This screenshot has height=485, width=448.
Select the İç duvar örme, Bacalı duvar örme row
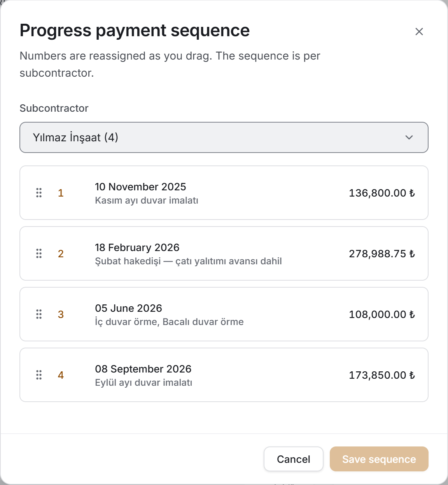tap(224, 314)
